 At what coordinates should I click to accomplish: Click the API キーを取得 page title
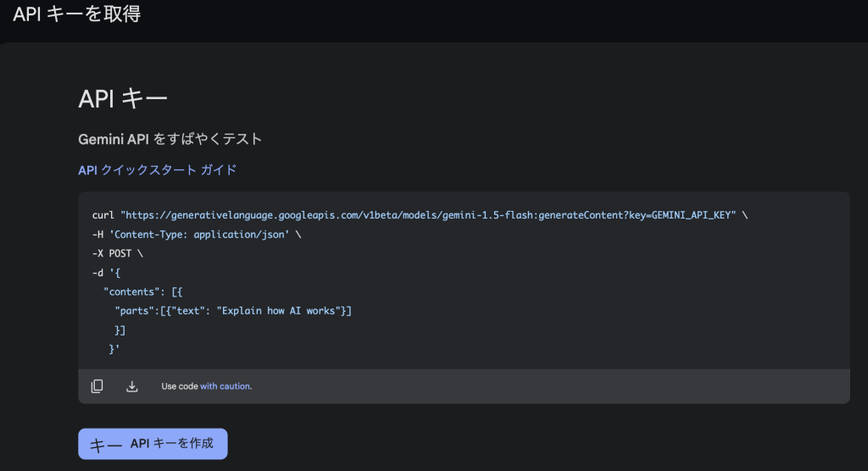click(x=76, y=14)
